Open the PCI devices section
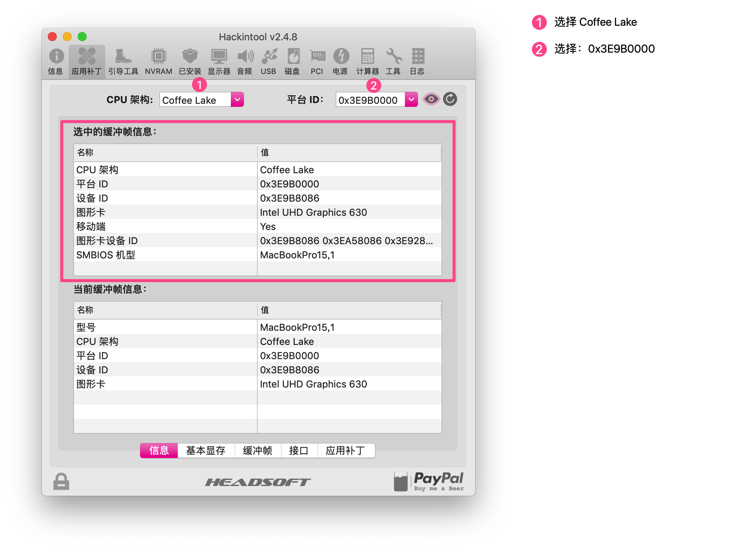The height and width of the screenshot is (551, 756). [x=317, y=61]
